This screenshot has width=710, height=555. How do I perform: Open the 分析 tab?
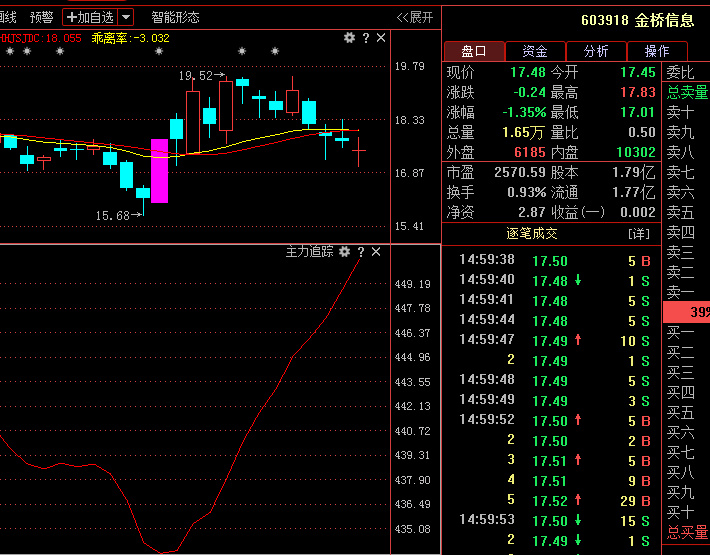point(596,51)
